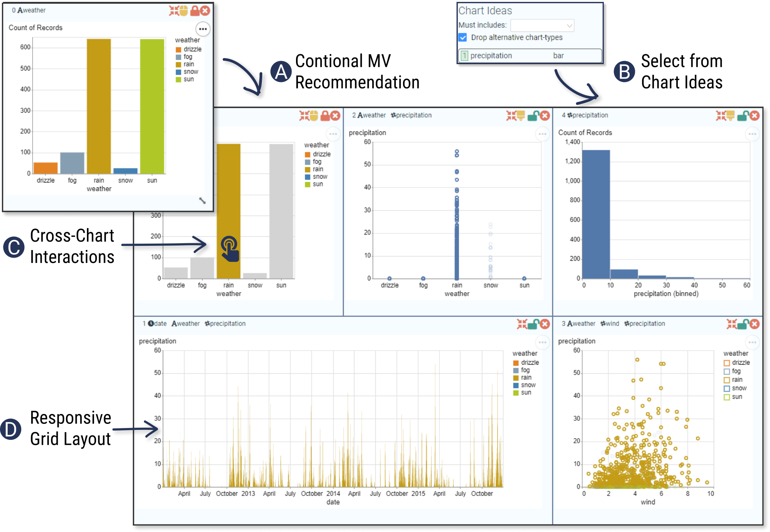Viewport: 770px width, 532px height.
Task: Click the snow blue swatch in chart 1 legend
Action: click(516, 386)
